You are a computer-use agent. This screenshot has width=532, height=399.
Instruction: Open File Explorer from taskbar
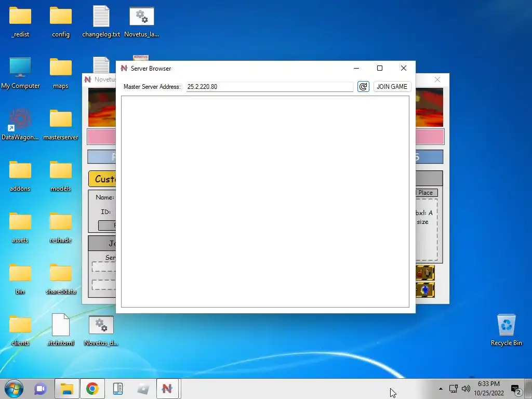[x=67, y=389]
